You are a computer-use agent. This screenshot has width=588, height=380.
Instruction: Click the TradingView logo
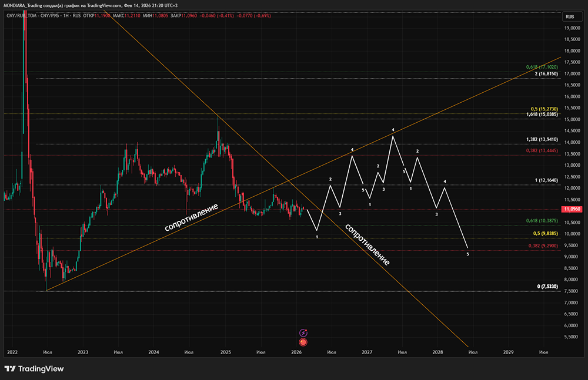tap(34, 369)
